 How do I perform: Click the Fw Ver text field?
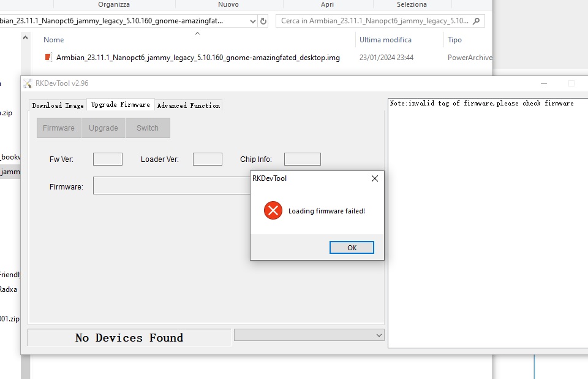pos(108,159)
